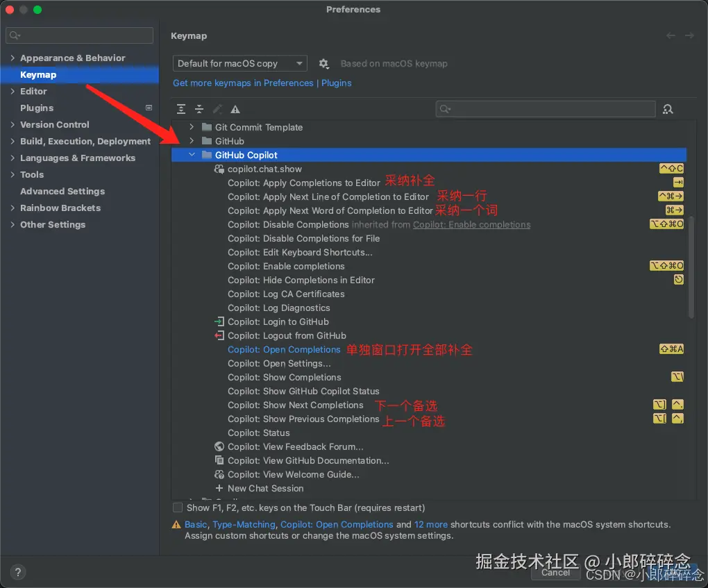Click Find Actions by Shortcut icon
Screen dimensions: 708x588
[x=668, y=109]
